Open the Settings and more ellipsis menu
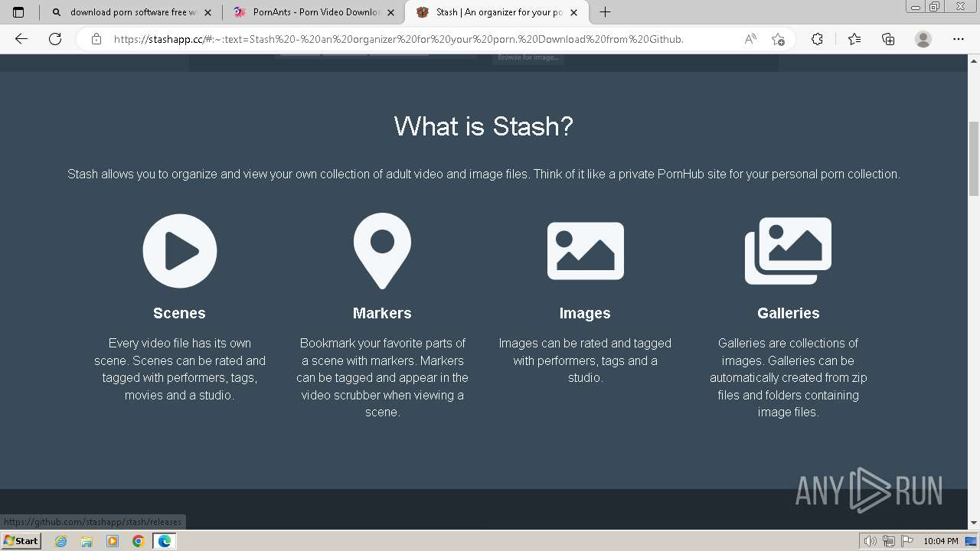 (959, 39)
